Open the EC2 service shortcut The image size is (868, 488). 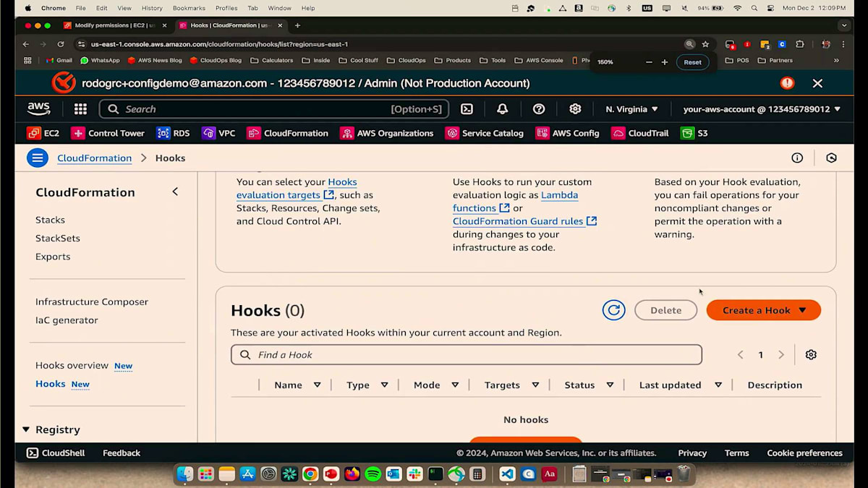pos(43,133)
